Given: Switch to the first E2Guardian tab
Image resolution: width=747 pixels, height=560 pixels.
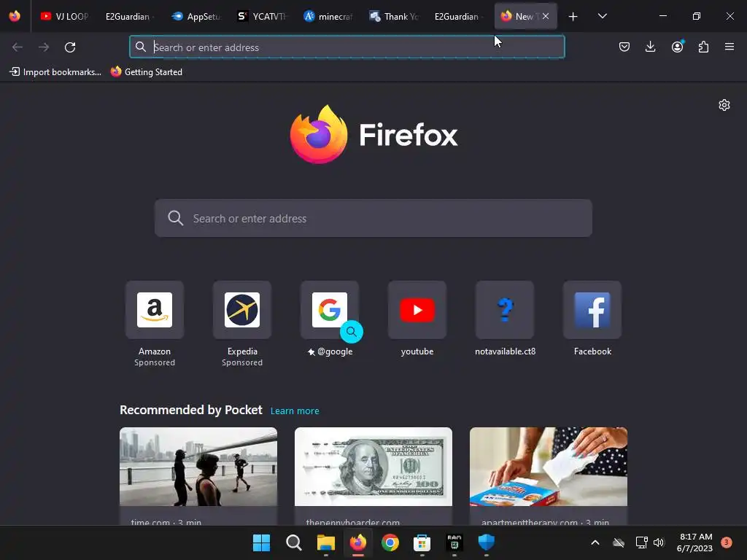Looking at the screenshot, I should click(x=128, y=16).
